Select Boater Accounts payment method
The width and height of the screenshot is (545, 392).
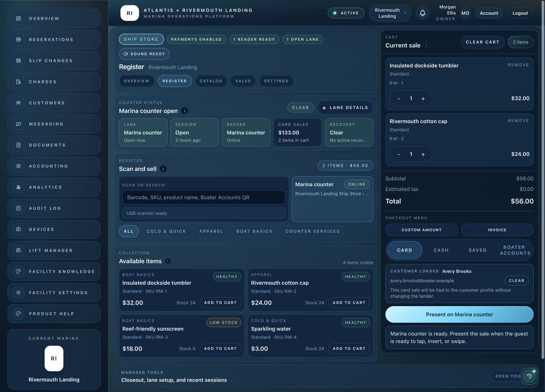point(515,250)
